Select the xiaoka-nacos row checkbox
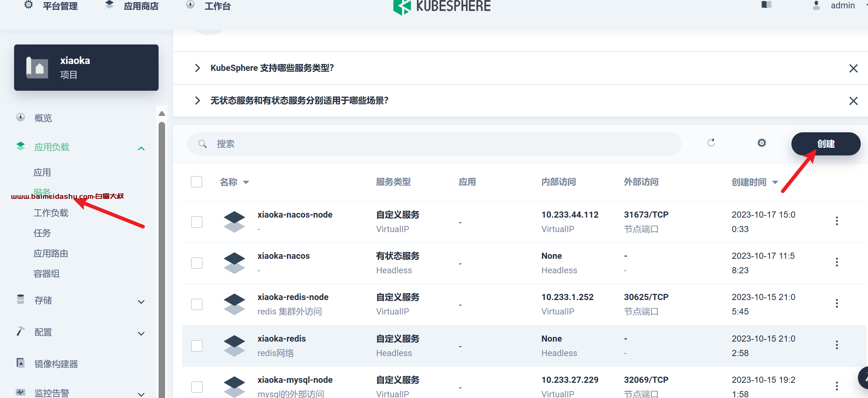 tap(197, 263)
